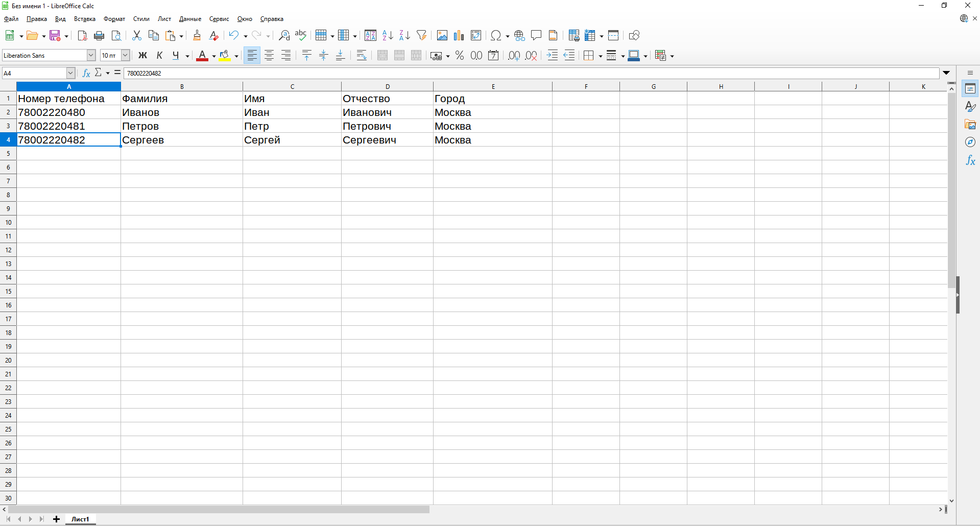Open the Function Wizard fx icon

[x=86, y=73]
